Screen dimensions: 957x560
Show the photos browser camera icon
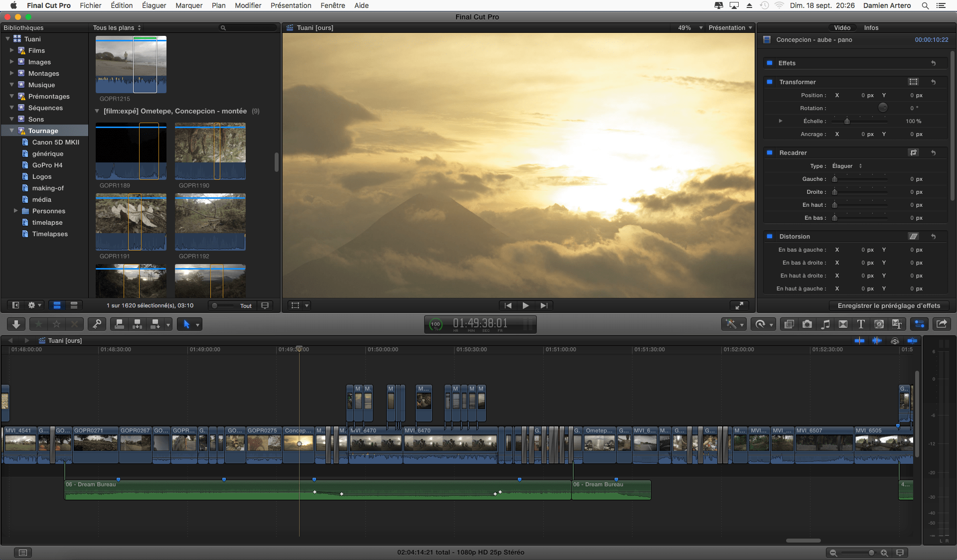pyautogui.click(x=807, y=324)
